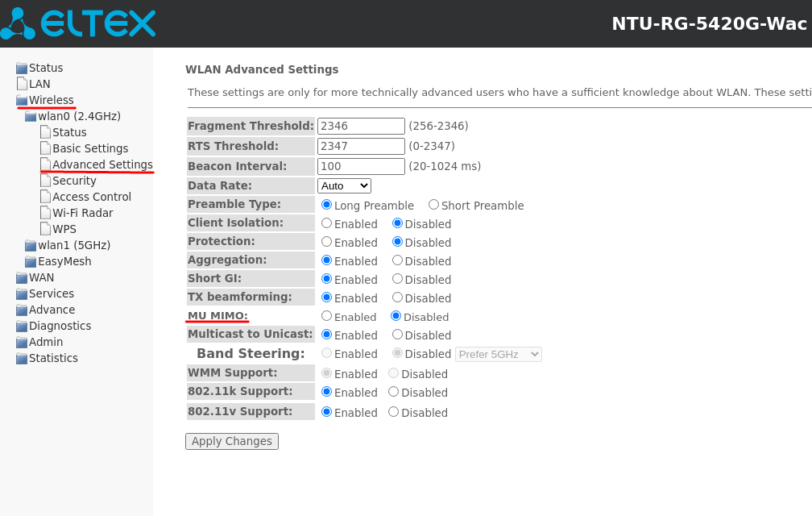Click the Status folder icon in sidebar
This screenshot has height=516, width=812.
tap(22, 69)
